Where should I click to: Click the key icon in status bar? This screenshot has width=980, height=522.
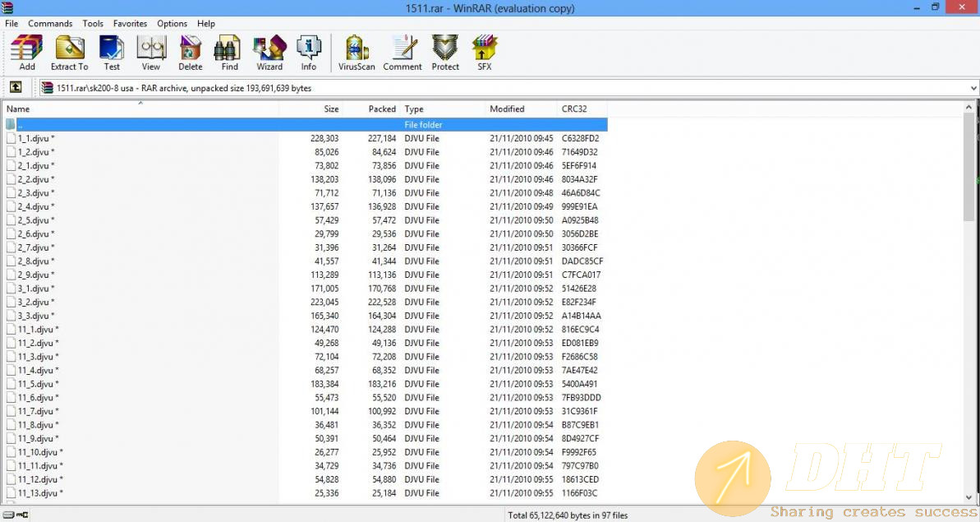point(22,515)
